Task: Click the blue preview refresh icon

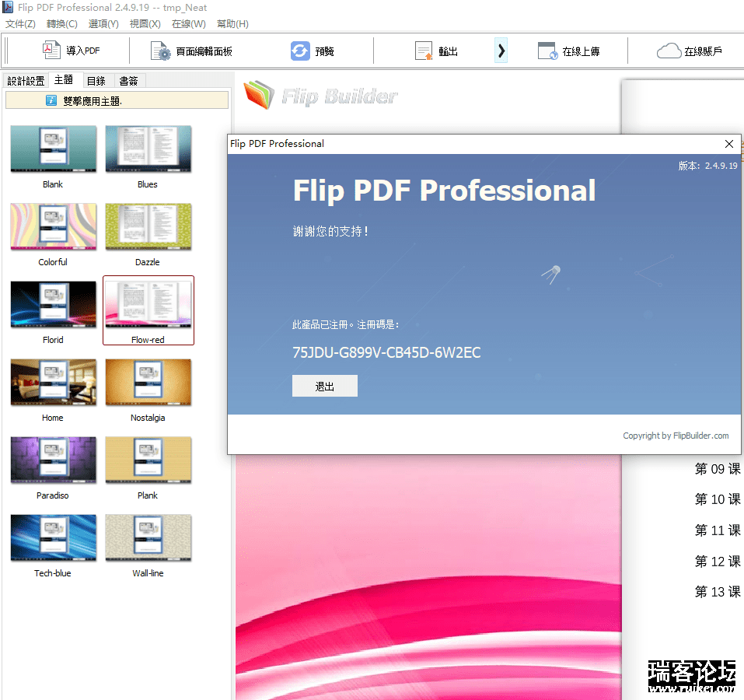Action: pyautogui.click(x=300, y=51)
